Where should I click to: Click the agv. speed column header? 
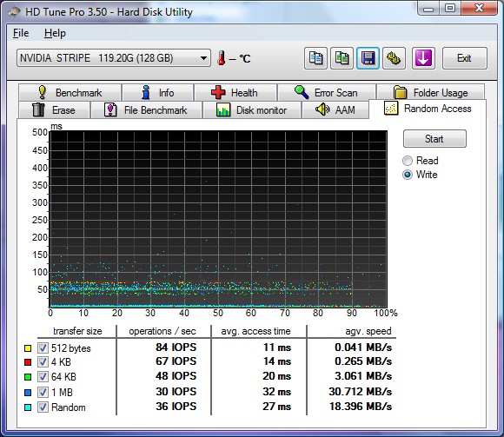pyautogui.click(x=368, y=331)
